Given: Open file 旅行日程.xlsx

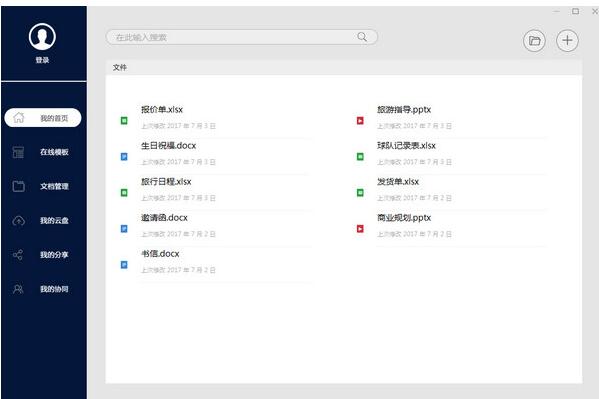Looking at the screenshot, I should 166,182.
